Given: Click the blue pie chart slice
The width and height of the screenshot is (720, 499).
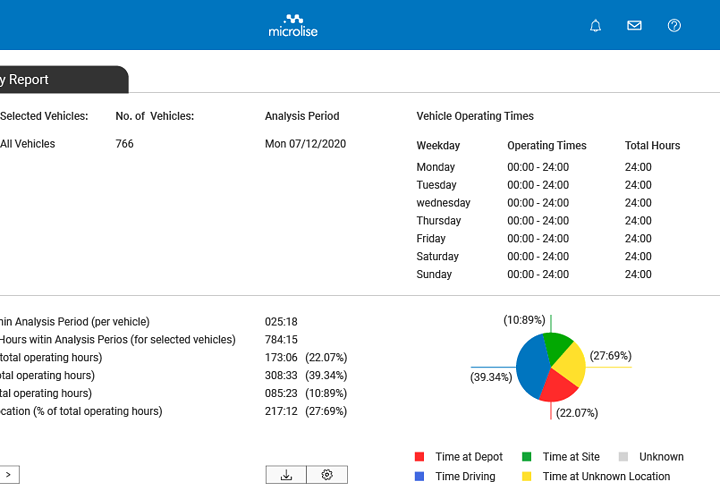Looking at the screenshot, I should [531, 370].
